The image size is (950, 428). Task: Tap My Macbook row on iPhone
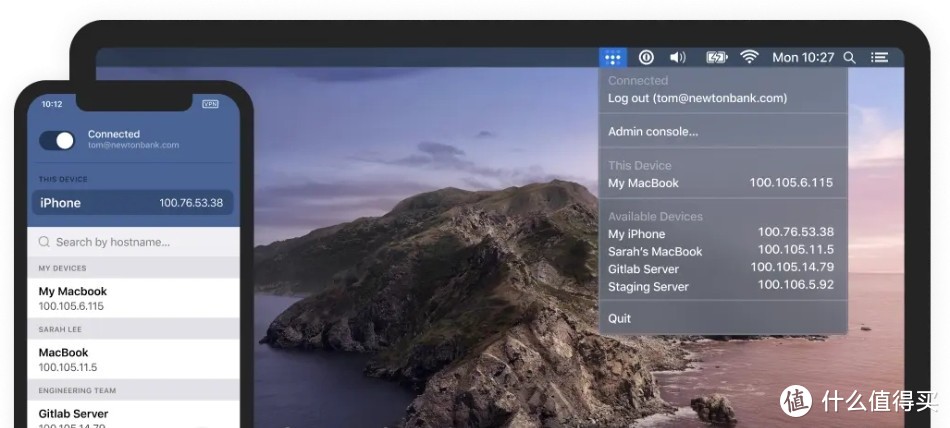coord(133,298)
